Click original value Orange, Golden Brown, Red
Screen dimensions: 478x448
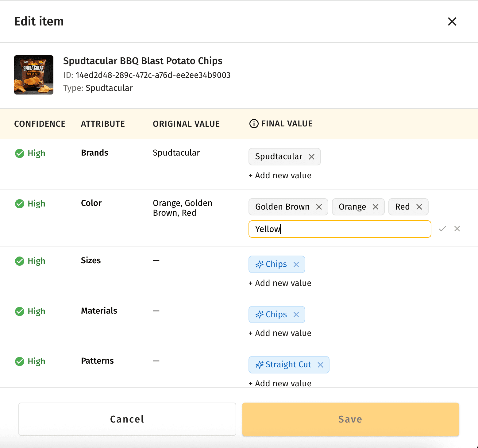pyautogui.click(x=183, y=208)
